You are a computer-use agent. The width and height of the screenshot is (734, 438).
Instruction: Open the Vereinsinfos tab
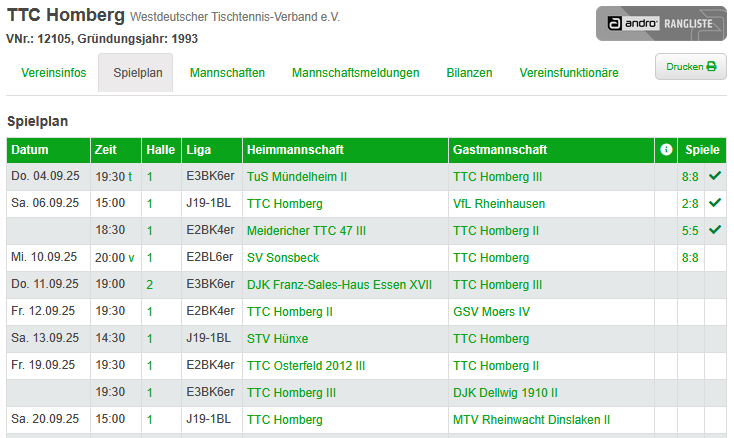[53, 73]
